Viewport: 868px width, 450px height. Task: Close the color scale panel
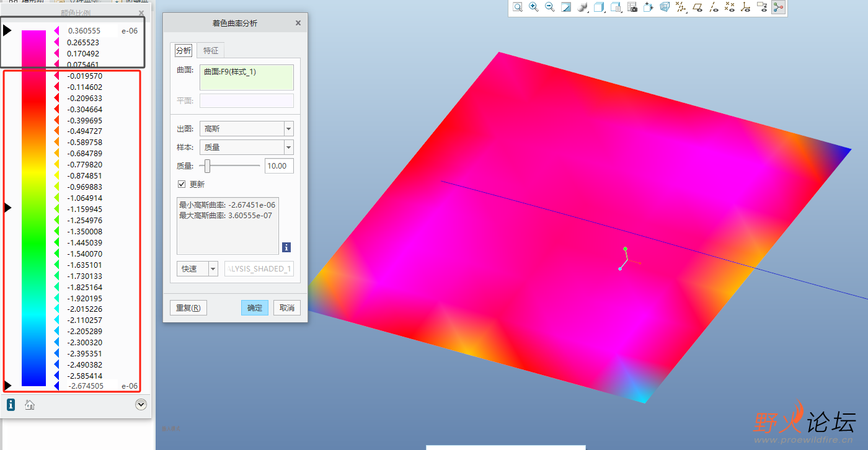pyautogui.click(x=141, y=12)
